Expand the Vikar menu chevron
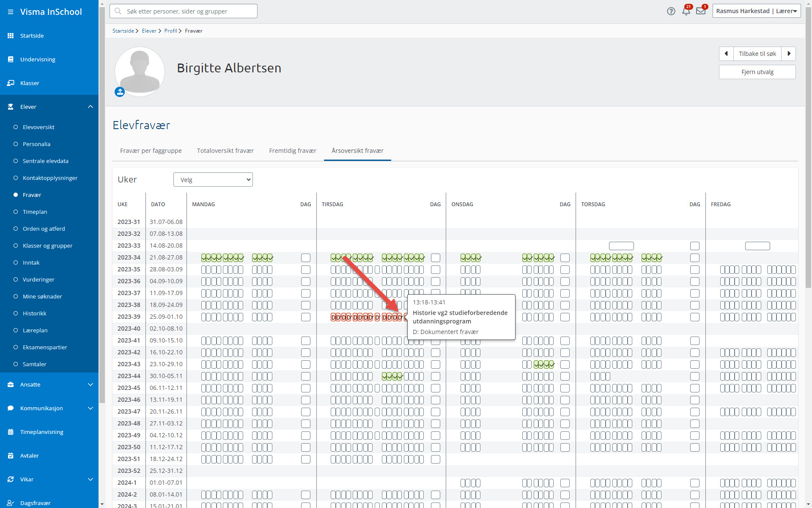Screen dimensions: 812x508 (91, 479)
